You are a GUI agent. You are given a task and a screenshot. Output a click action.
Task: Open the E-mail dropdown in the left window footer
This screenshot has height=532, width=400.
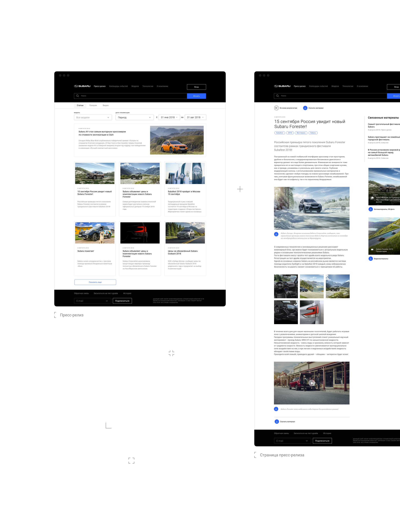(x=92, y=301)
